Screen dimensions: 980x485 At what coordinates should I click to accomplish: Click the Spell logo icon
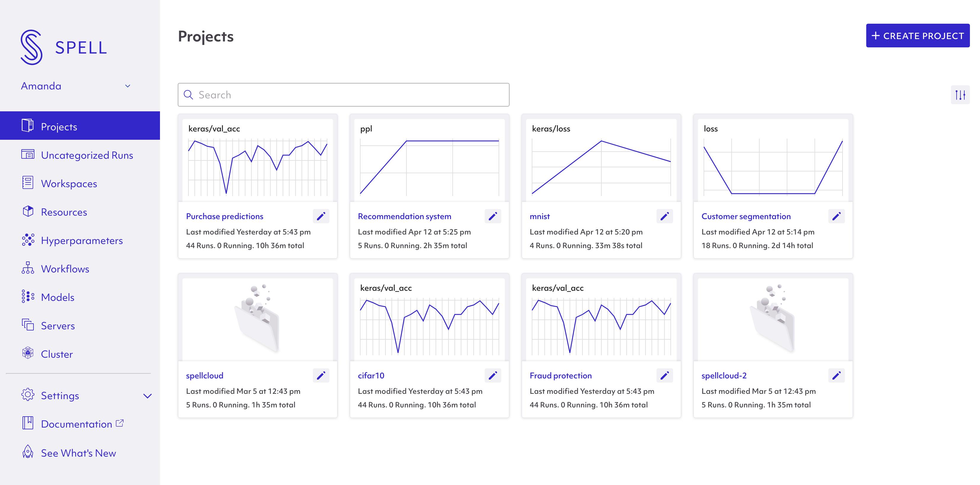coord(31,47)
